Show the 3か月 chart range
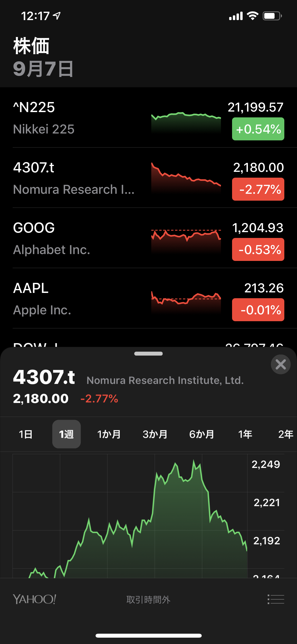 [155, 434]
